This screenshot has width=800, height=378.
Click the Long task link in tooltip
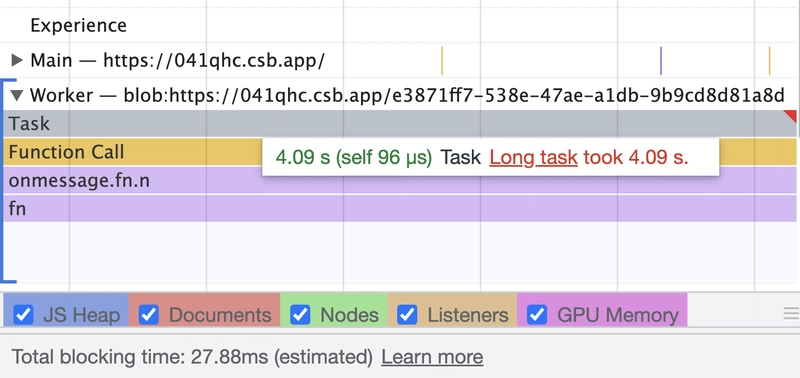533,158
